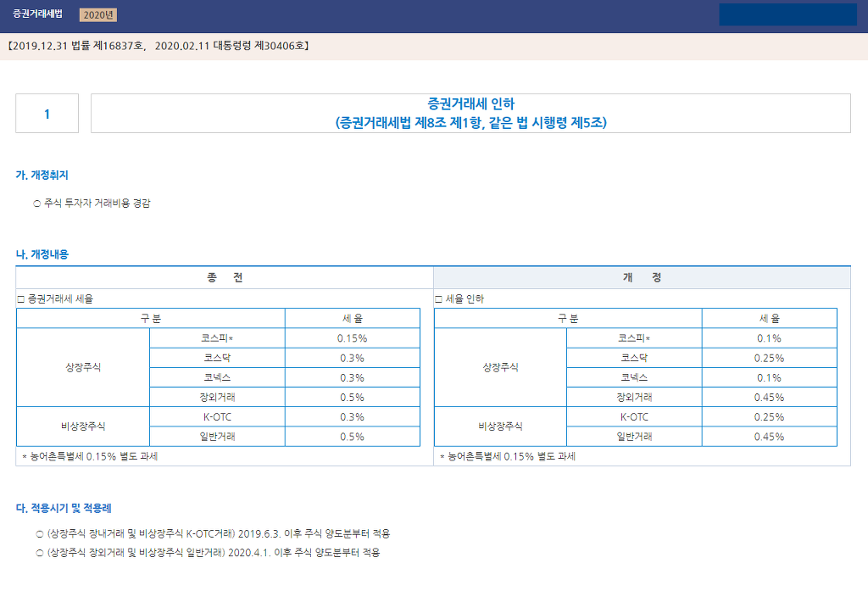Image resolution: width=868 pixels, height=591 pixels.
Task: Click the section number 1 box
Action: tap(47, 114)
